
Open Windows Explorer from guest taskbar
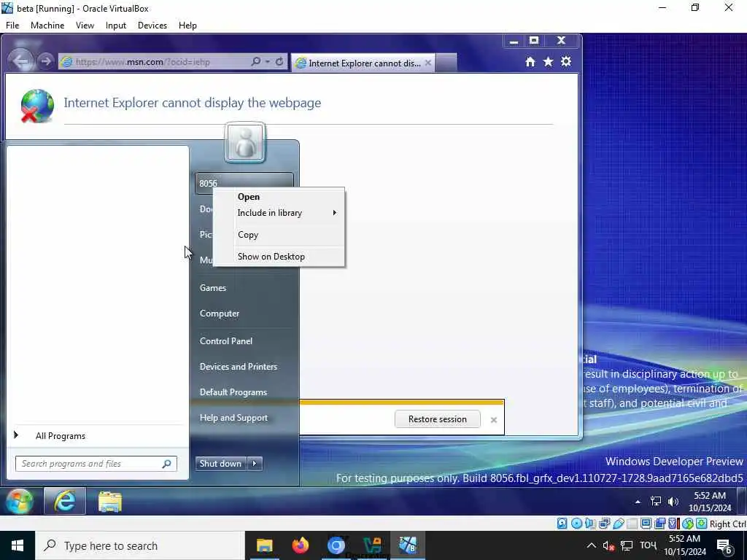point(110,501)
